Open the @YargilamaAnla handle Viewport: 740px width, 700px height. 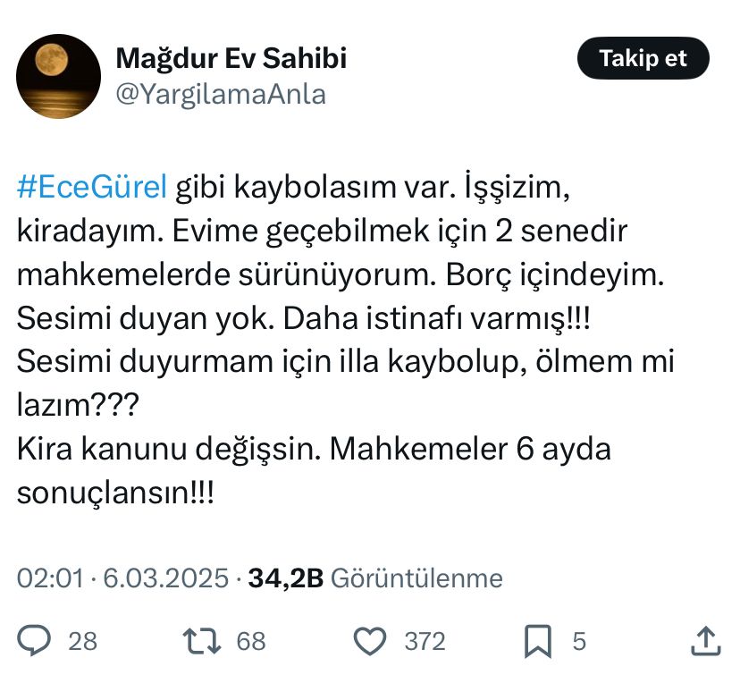click(x=221, y=94)
